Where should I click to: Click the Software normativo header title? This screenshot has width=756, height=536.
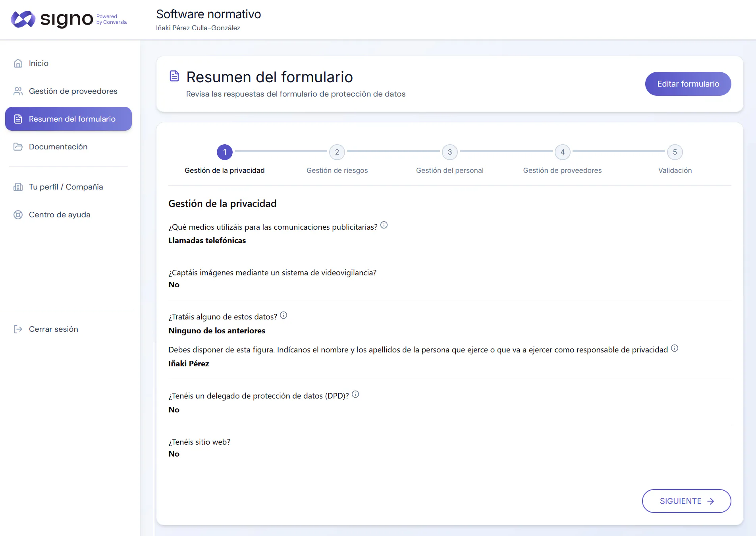[x=208, y=14]
